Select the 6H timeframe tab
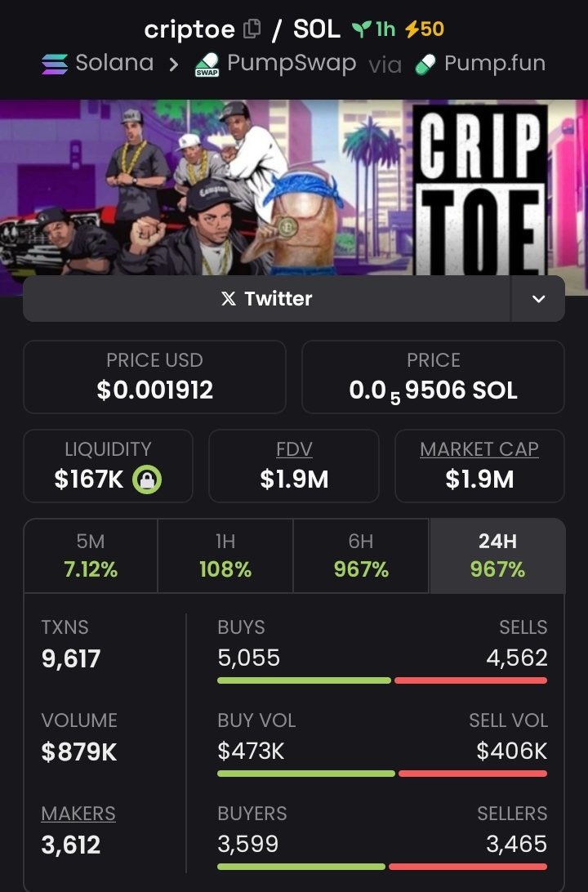The image size is (588, 892). pos(360,555)
